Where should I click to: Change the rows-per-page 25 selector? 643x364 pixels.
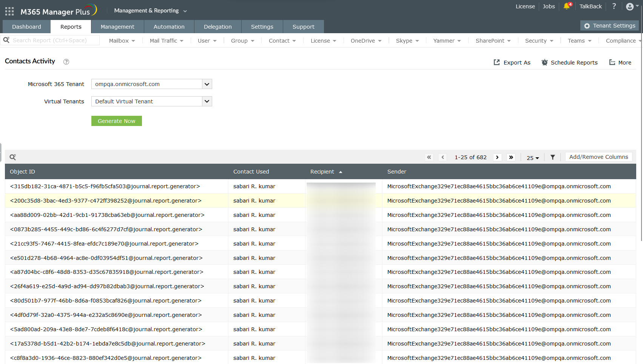point(533,158)
